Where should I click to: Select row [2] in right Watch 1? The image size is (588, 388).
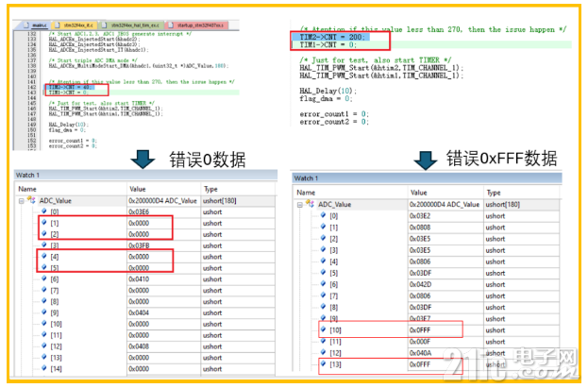[427, 239]
